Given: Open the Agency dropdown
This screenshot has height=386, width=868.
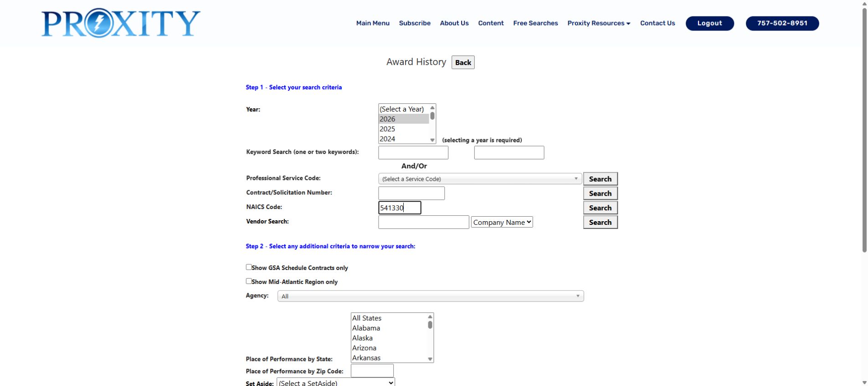Looking at the screenshot, I should (431, 296).
